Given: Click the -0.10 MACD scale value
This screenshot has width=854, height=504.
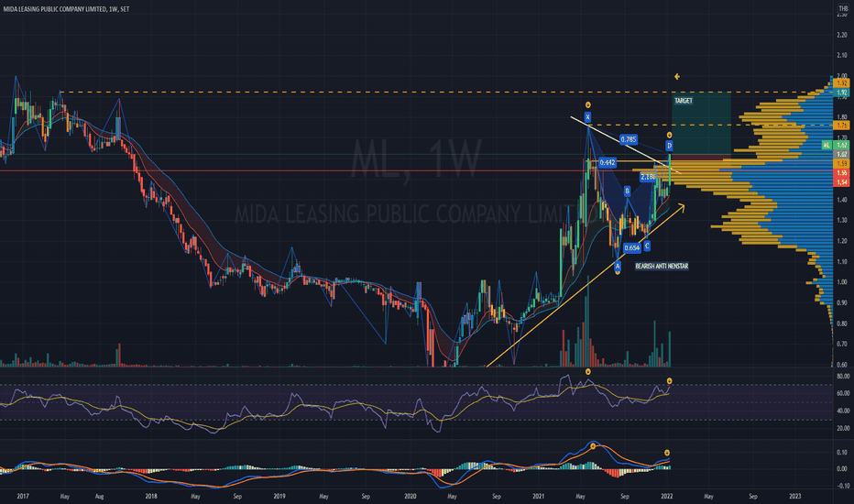Looking at the screenshot, I should 842,486.
